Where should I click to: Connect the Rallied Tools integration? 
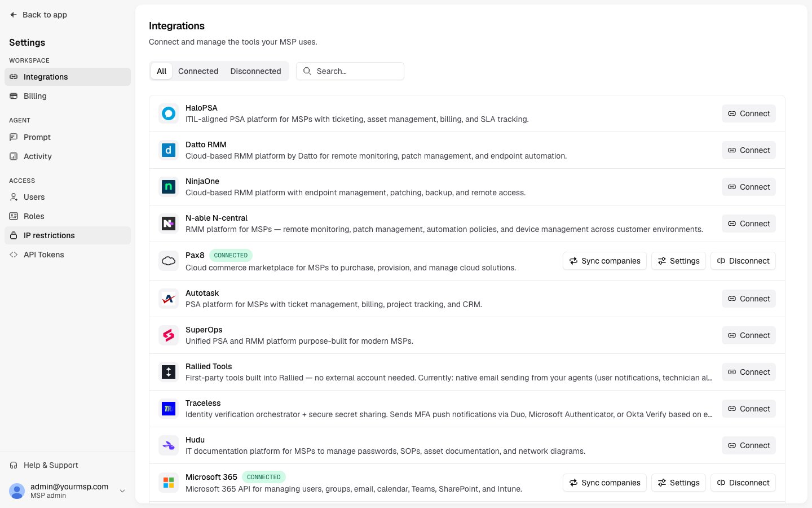point(749,372)
